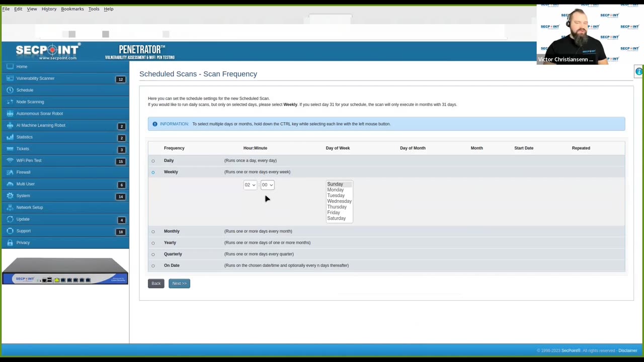
Task: Click the webcam overlay of Victor Christiansen
Action: [x=590, y=35]
